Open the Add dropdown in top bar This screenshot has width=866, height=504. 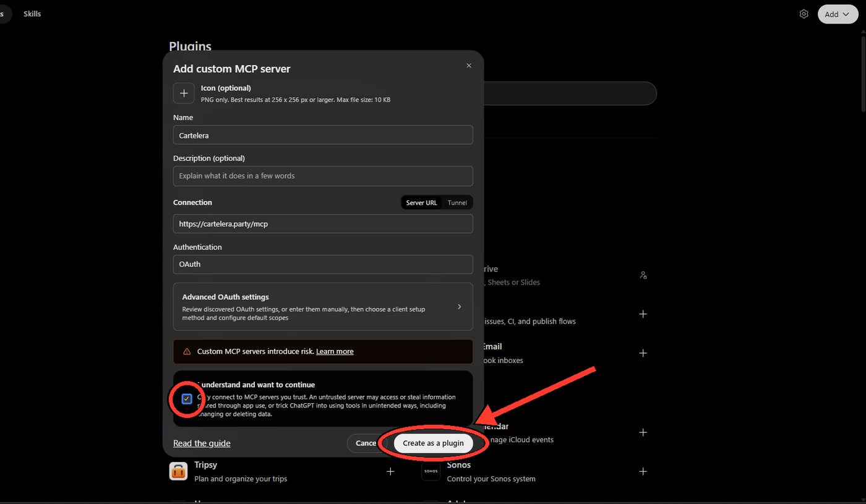[838, 14]
